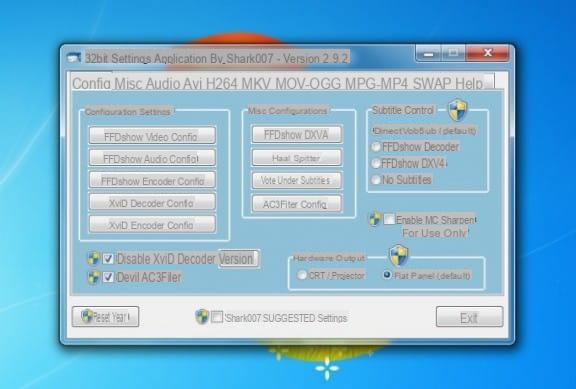Enable MC Sharpen checkbox

click(389, 219)
